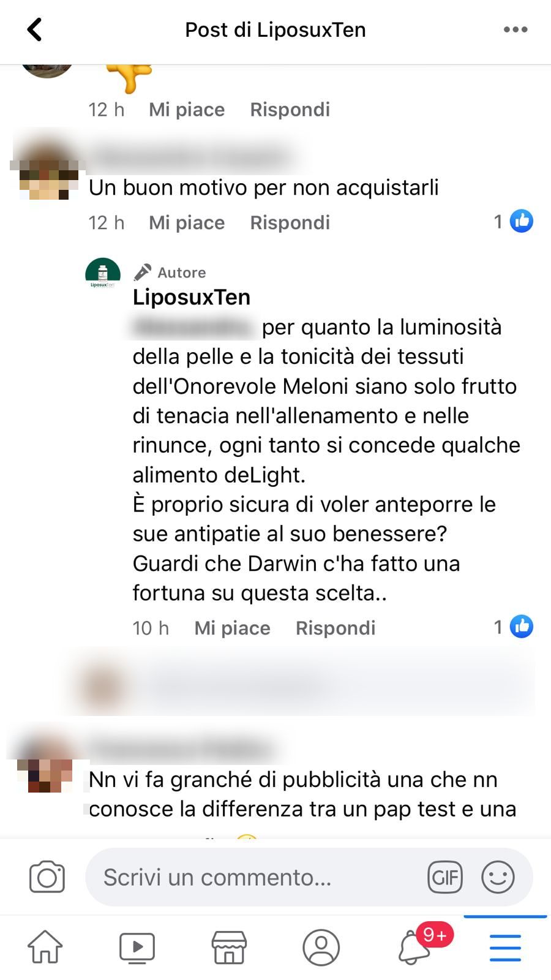Switch to the Video tab
551x980 pixels.
(137, 947)
